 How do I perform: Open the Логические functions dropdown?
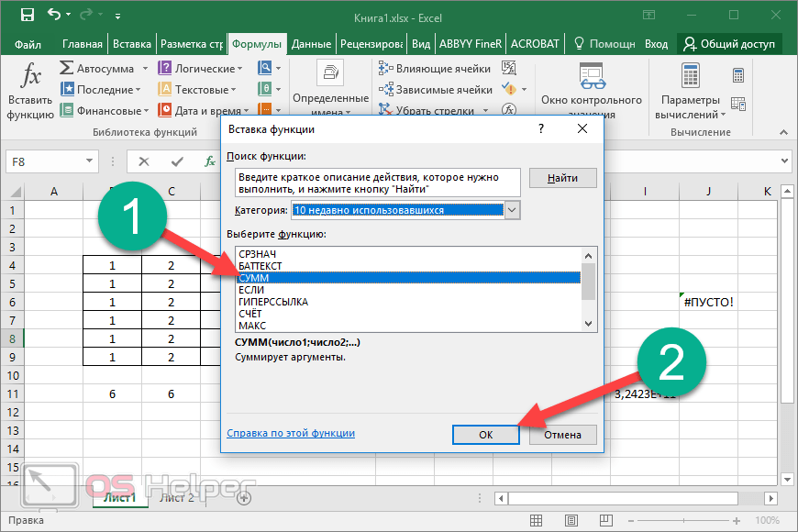coord(239,69)
